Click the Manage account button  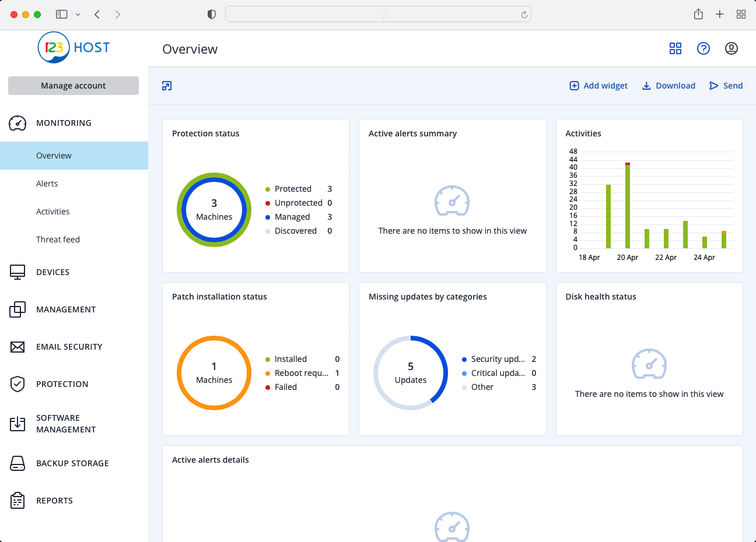pyautogui.click(x=73, y=86)
